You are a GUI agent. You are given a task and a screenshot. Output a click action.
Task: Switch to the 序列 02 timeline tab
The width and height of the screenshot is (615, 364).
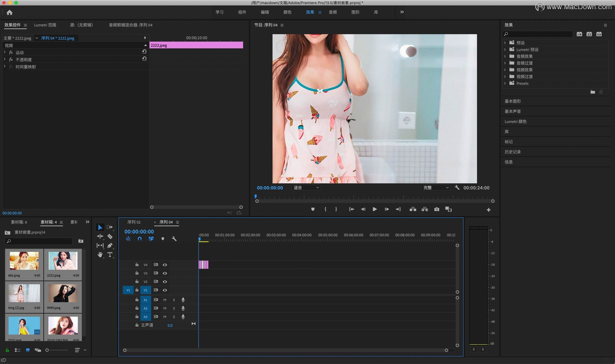134,222
